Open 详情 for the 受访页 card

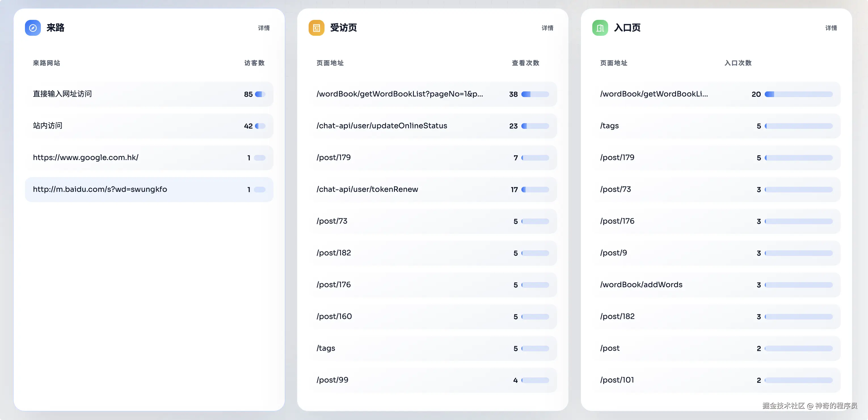point(547,28)
